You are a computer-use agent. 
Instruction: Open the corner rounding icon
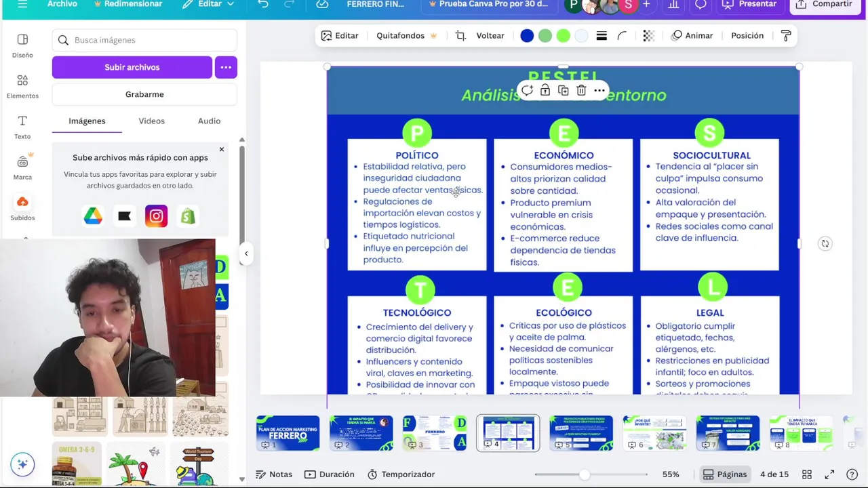622,36
